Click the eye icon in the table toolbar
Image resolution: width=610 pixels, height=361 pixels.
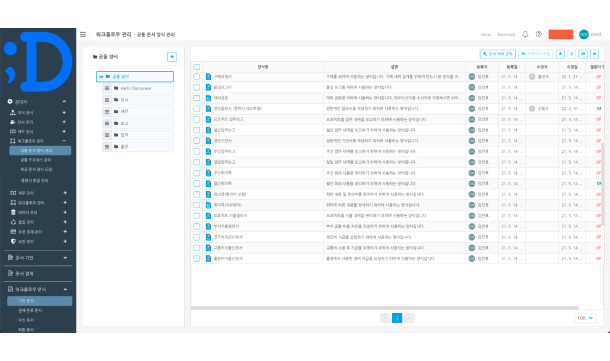pos(594,54)
